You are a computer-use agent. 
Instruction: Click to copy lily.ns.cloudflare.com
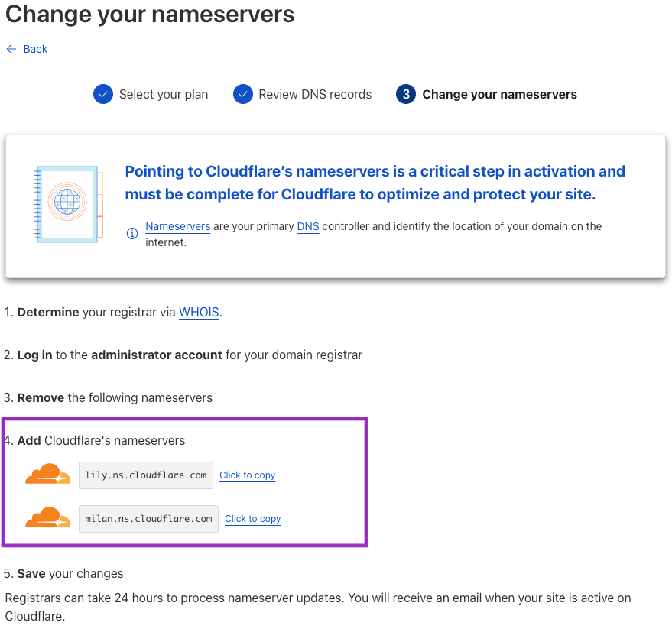(247, 475)
